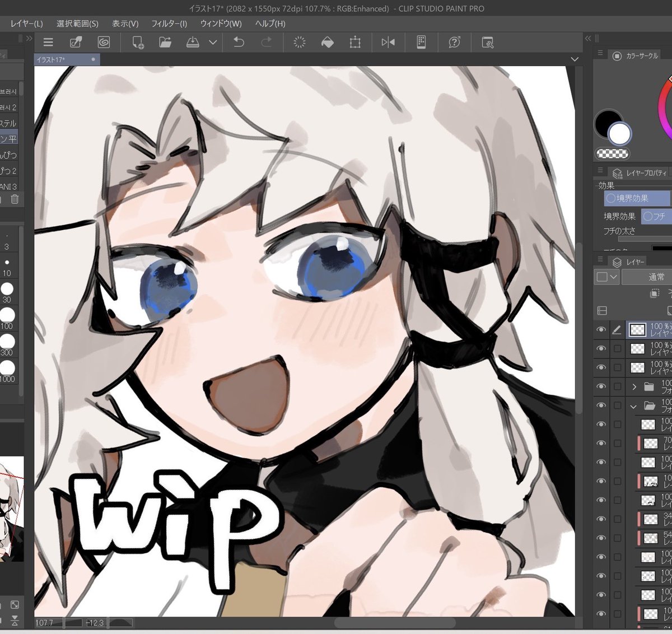This screenshot has height=634, width=672.
Task: Open the フィルター(I) menu
Action: 169,24
